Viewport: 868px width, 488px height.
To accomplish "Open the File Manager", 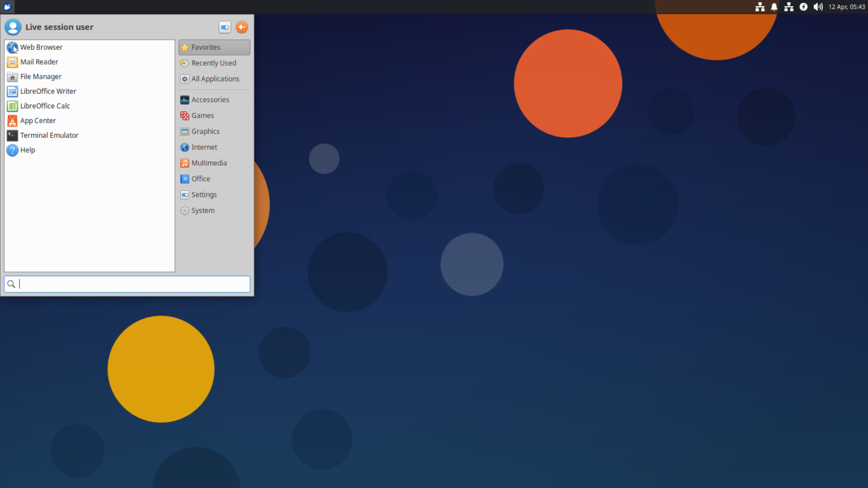I will tap(41, 76).
